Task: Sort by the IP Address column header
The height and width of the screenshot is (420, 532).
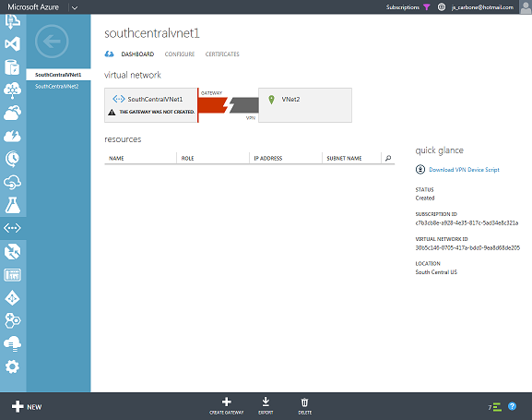Action: 268,159
